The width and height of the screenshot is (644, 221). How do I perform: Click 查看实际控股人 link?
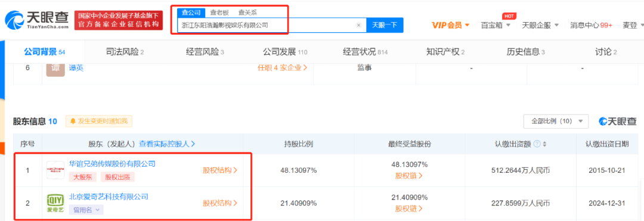coord(167,144)
